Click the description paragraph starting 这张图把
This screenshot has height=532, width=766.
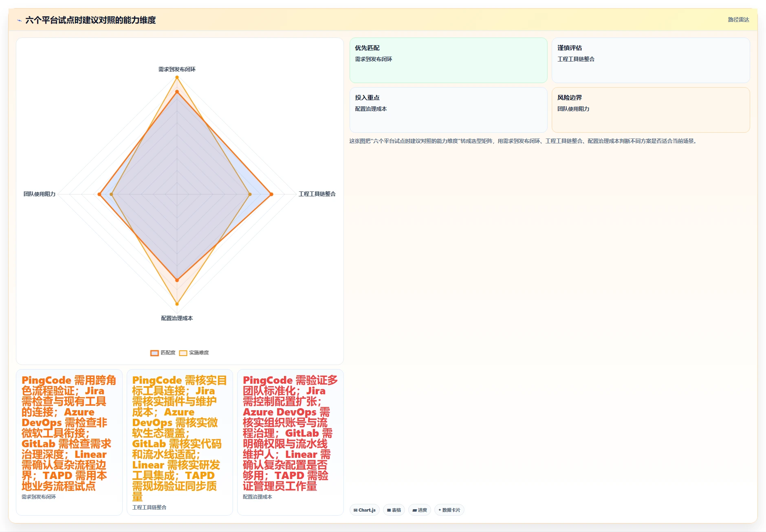click(x=524, y=141)
